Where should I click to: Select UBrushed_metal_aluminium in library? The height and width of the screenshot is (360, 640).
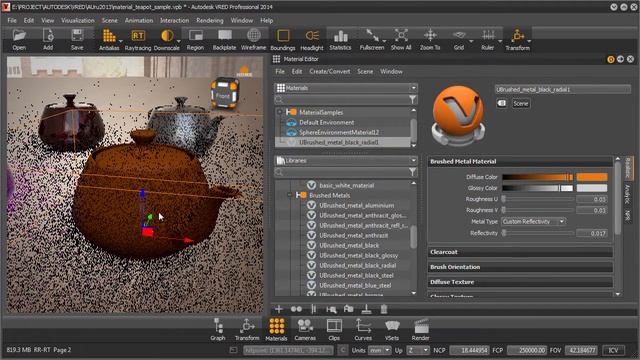(x=357, y=205)
